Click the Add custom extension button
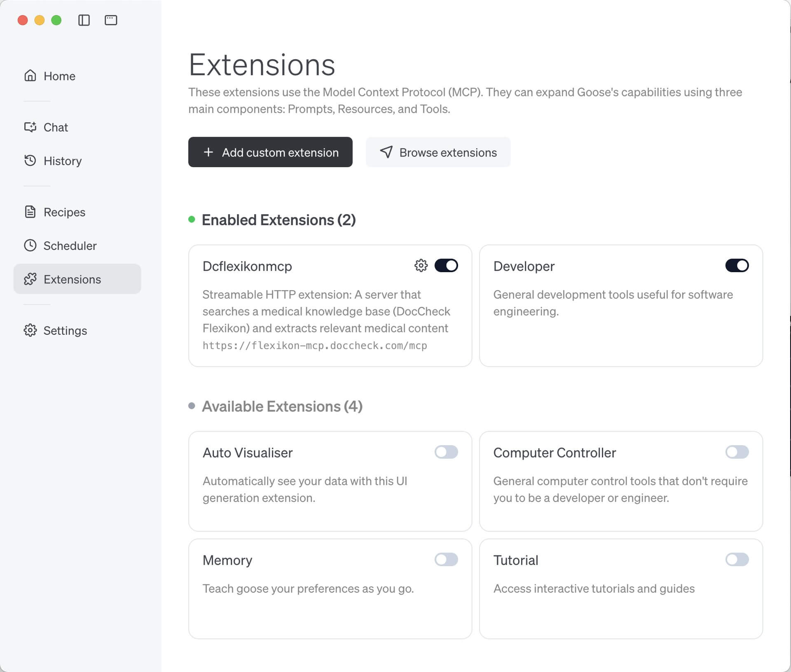Screen dimensions: 791x672 pyautogui.click(x=270, y=152)
